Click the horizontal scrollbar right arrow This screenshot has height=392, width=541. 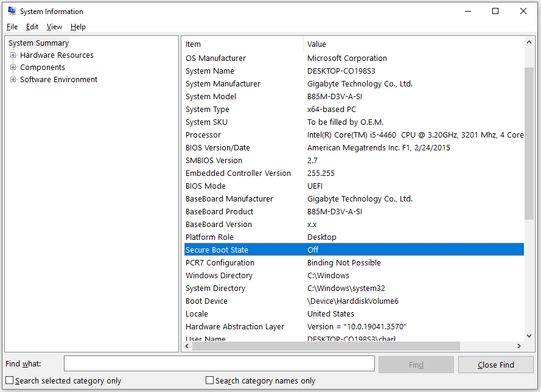(518, 346)
